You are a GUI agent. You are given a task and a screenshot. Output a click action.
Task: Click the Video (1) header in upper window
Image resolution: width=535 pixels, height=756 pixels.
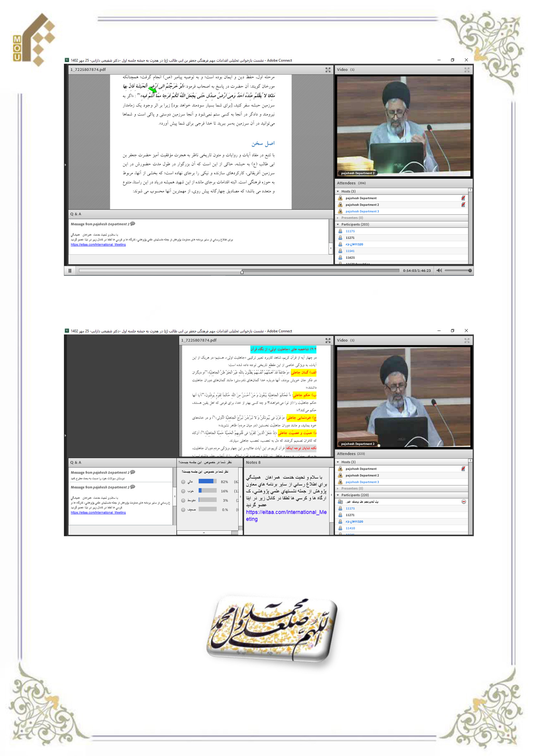(x=404, y=70)
